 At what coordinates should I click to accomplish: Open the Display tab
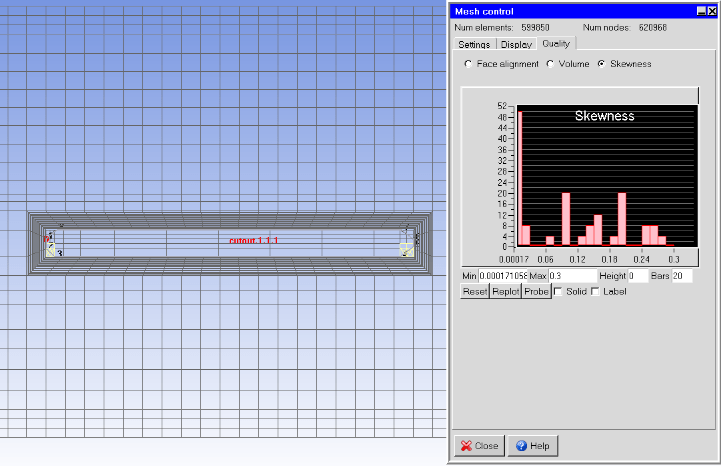(516, 44)
